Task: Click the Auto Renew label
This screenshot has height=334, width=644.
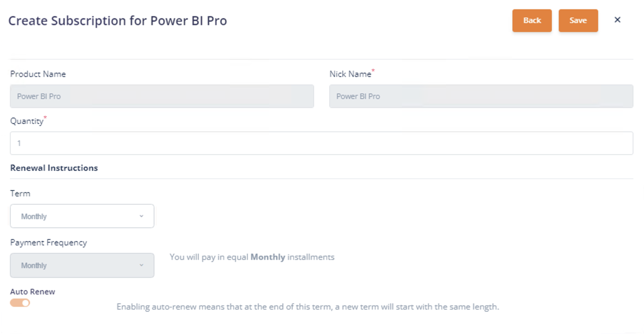Action: coord(32,292)
